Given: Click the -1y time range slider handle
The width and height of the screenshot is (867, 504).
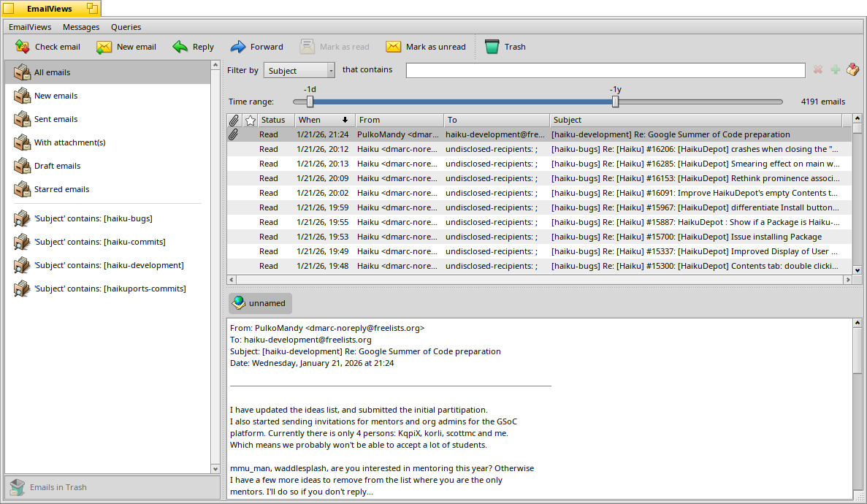Looking at the screenshot, I should 615,102.
